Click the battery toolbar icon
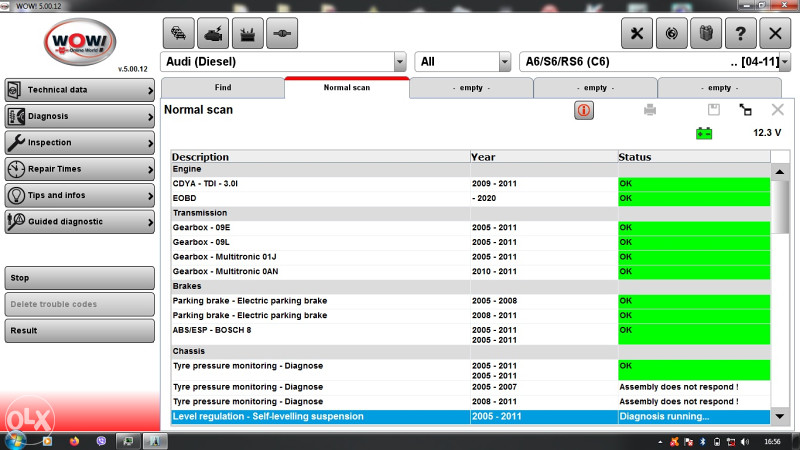Viewport: 800px width, 450px height. coord(247,33)
